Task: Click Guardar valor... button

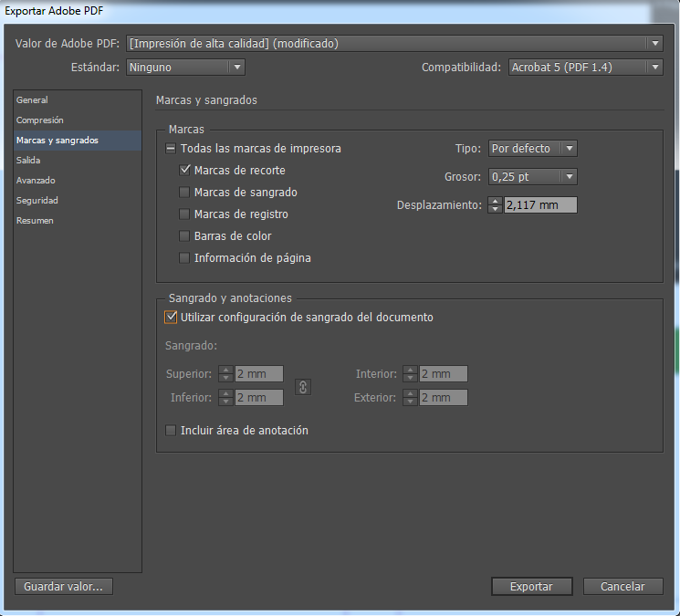Action: point(64,587)
